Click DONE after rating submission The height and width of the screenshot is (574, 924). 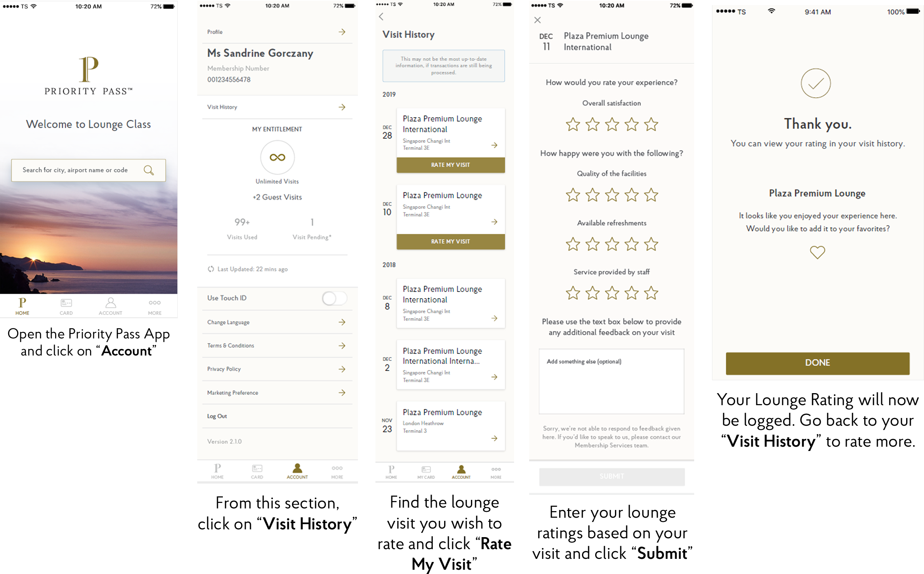coord(818,362)
